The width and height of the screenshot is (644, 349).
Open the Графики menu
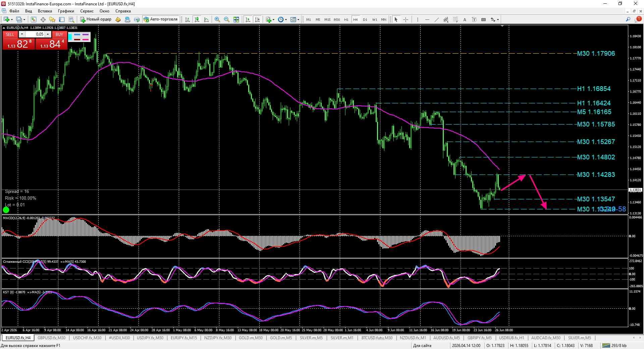tap(66, 11)
